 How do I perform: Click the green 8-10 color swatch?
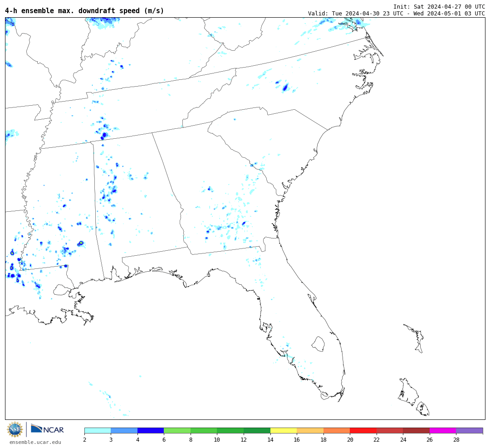204,430
